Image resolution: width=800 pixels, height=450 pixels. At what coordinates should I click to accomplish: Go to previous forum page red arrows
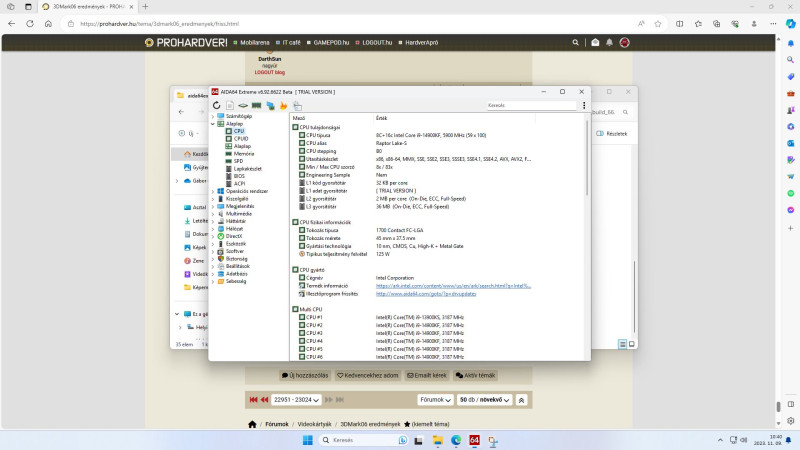coord(264,400)
